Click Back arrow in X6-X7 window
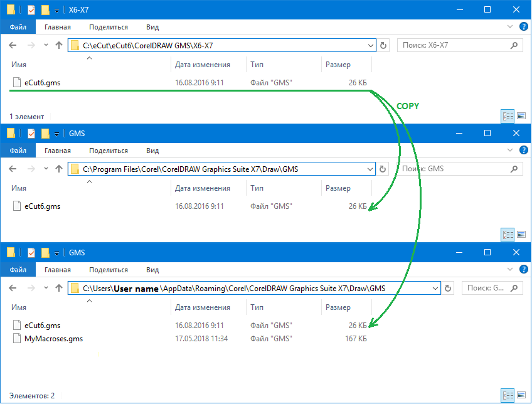Screen dimensions: 532x404 [13, 45]
